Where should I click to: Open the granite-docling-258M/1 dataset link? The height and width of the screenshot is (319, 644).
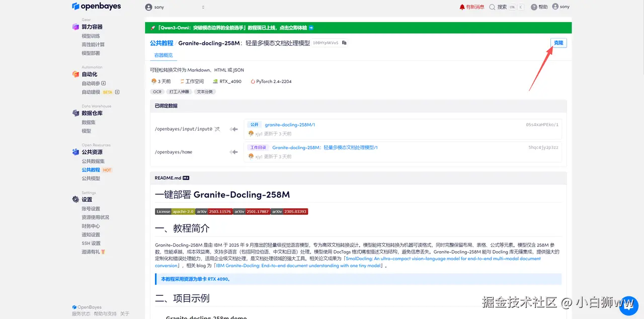[290, 124]
